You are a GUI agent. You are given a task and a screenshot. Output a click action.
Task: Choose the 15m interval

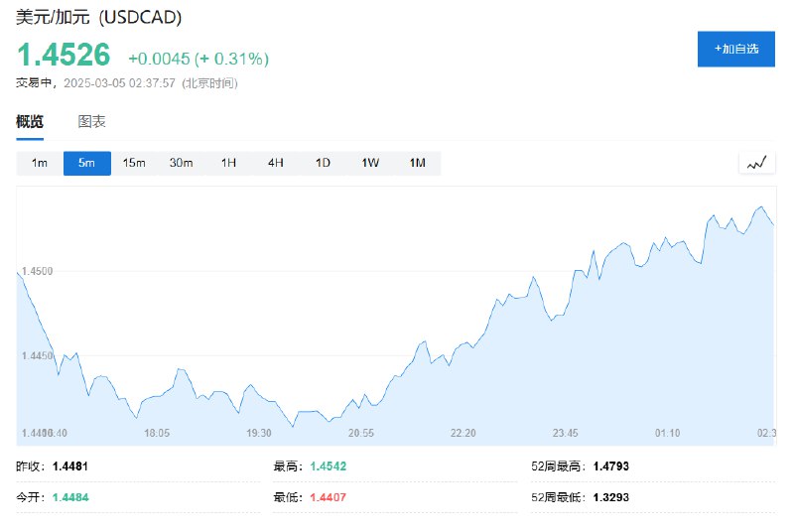click(x=134, y=163)
